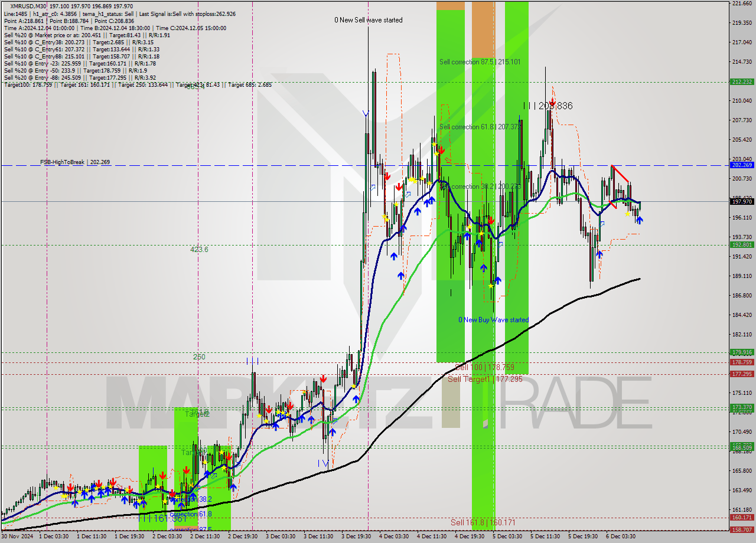
Task: Click the 'Sell Target1 | 177.295' label
Action: point(485,379)
